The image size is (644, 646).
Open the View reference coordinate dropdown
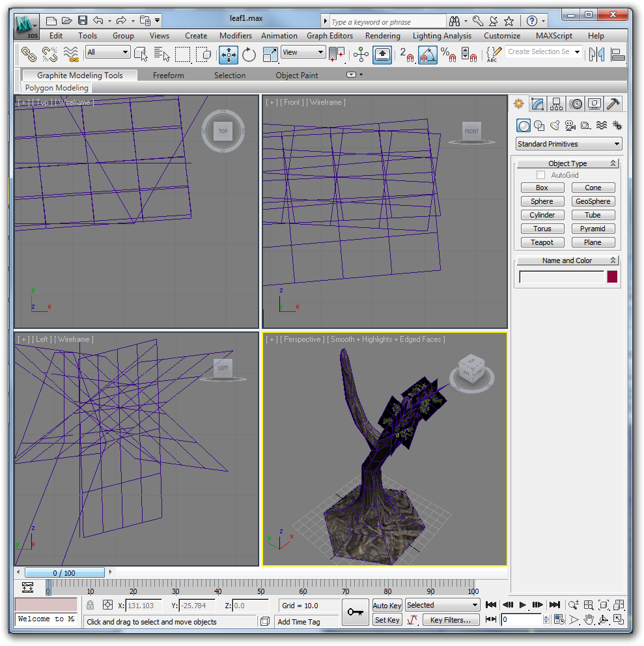303,52
